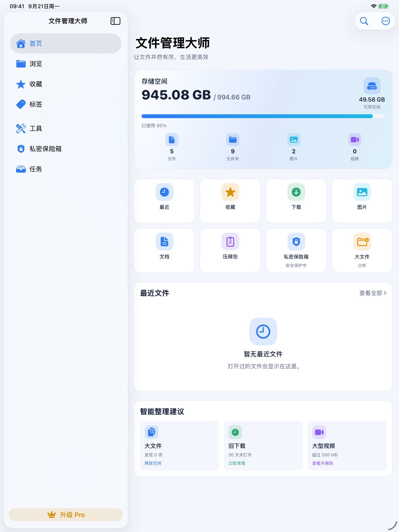Click 查看并删除 link under 大型视频
This screenshot has height=532, width=399.
323,463
